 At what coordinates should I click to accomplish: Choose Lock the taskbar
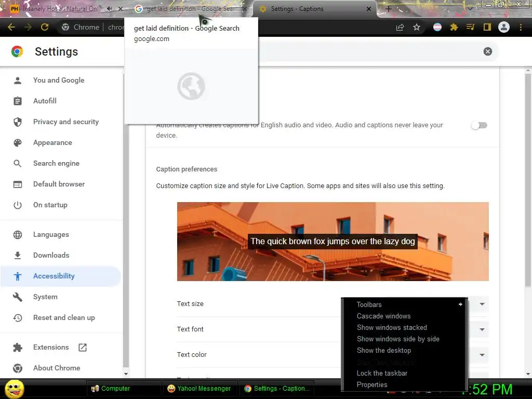(x=404, y=373)
